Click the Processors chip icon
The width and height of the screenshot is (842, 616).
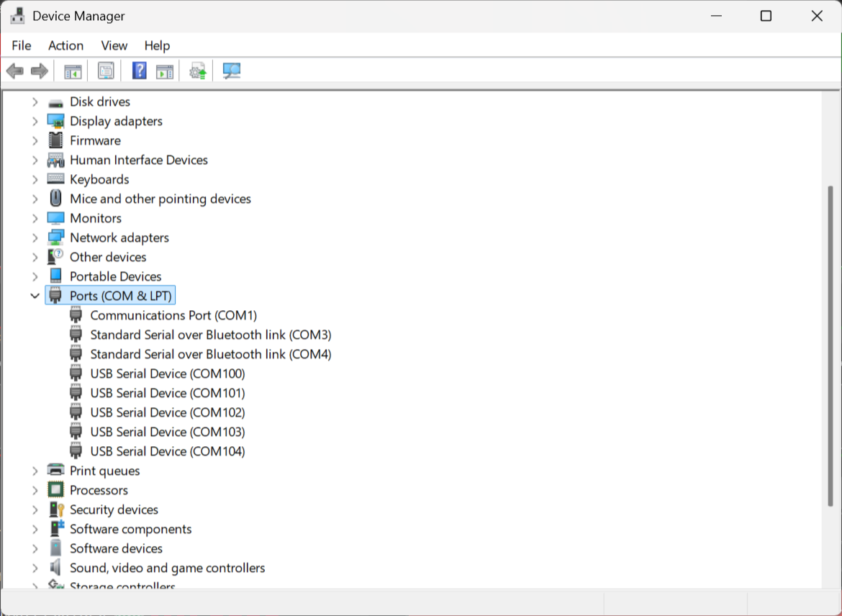point(55,490)
